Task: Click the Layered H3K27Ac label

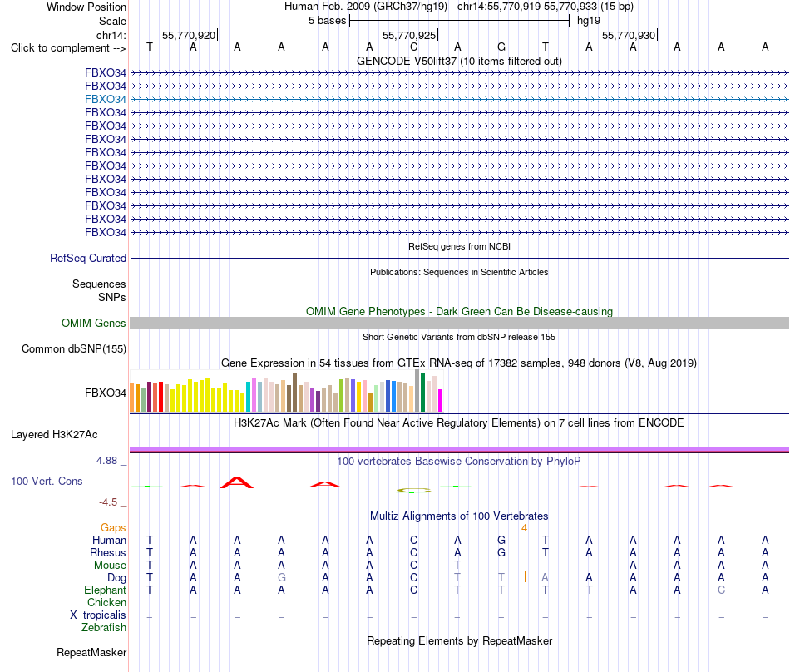Action: [x=54, y=434]
